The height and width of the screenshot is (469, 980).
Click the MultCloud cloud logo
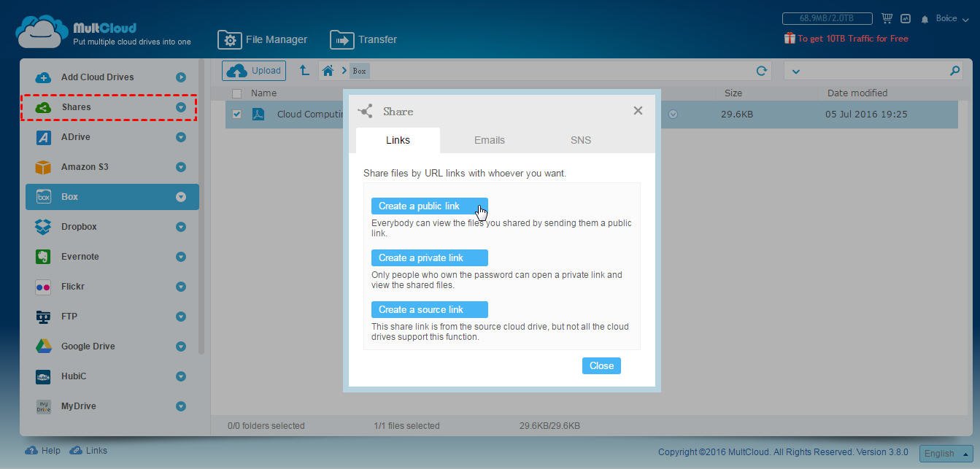(x=42, y=32)
